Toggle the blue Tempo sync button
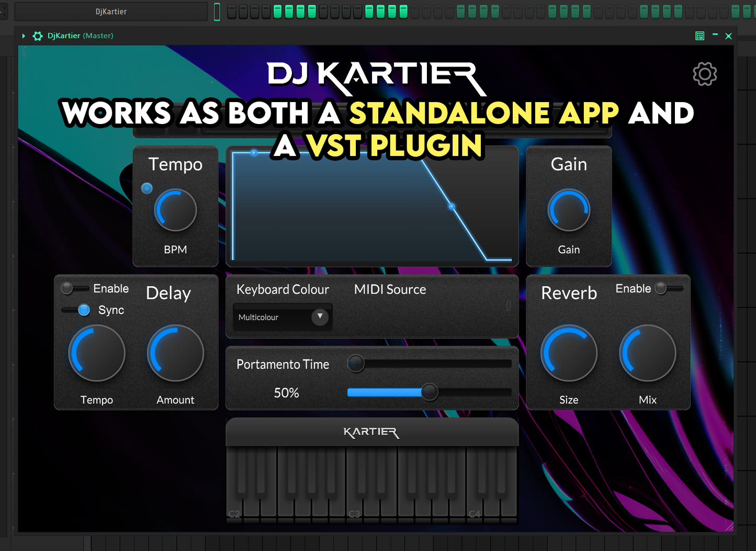This screenshot has width=756, height=551. tap(147, 188)
